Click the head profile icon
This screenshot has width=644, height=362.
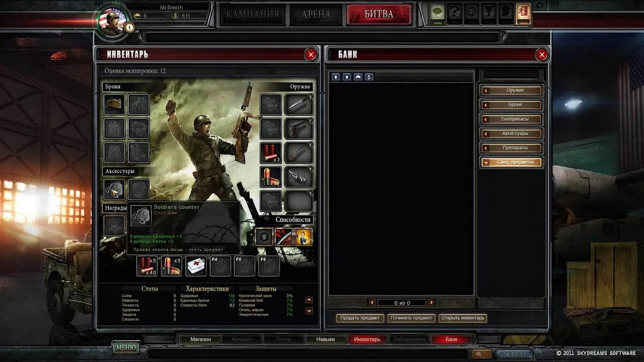point(506,12)
